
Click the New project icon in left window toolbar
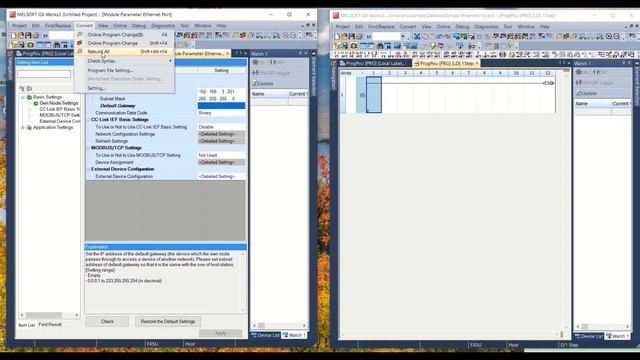[x=13, y=36]
